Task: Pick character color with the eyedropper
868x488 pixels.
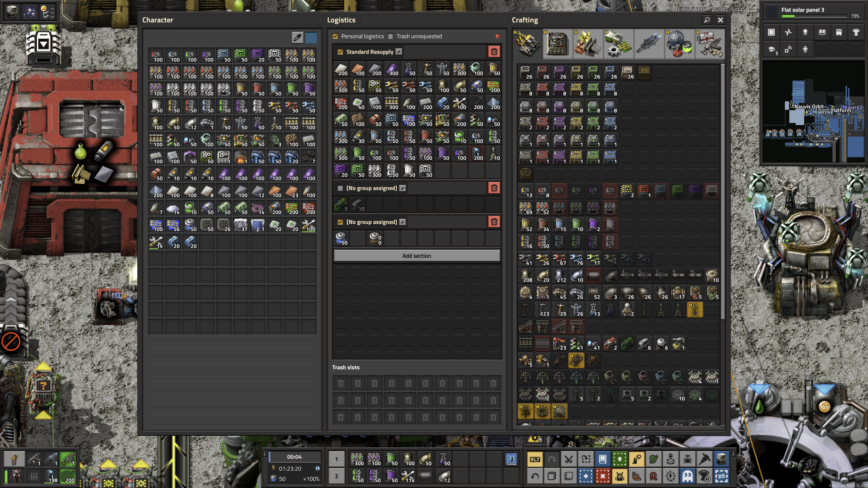Action: pos(297,38)
